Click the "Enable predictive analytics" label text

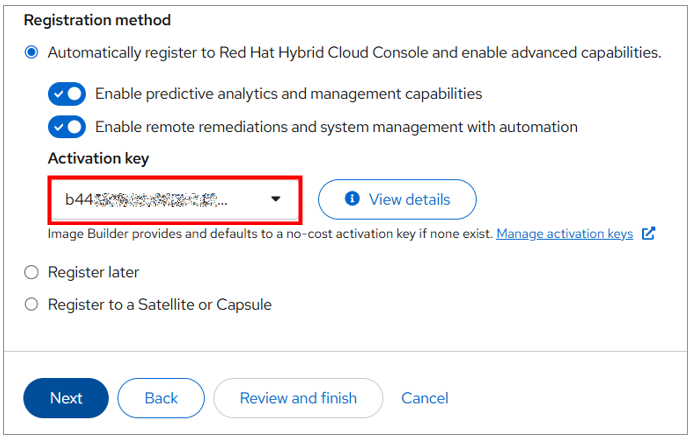point(288,94)
